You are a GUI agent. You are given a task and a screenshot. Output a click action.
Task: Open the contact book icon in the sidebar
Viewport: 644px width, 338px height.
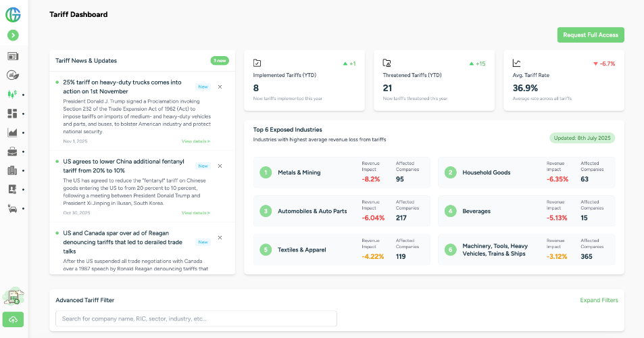(x=12, y=189)
